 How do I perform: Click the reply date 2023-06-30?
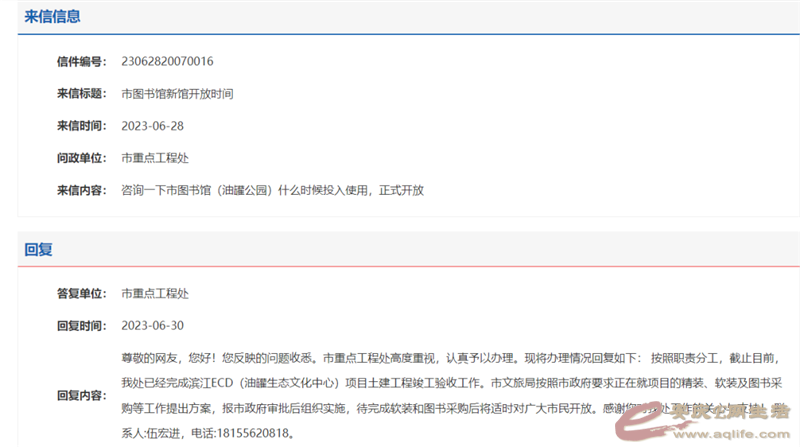coord(152,326)
